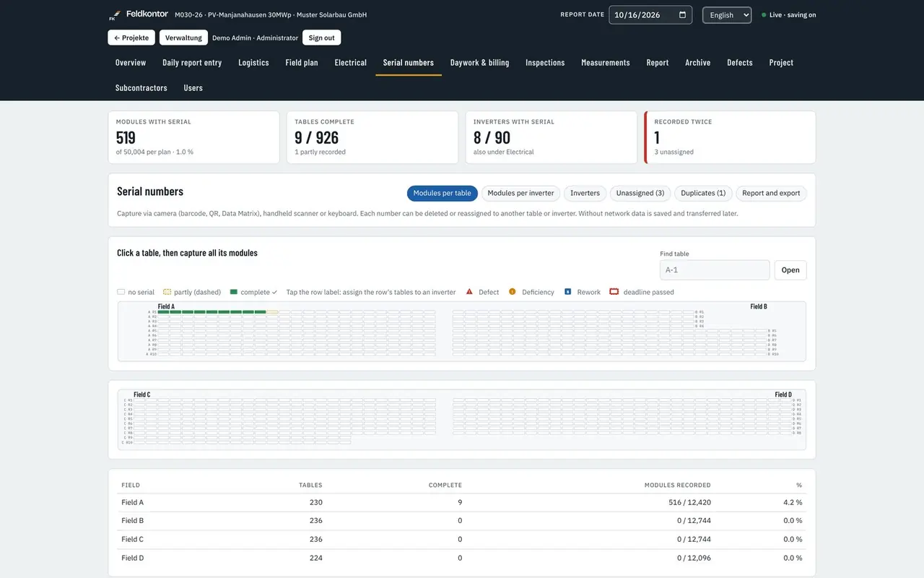Go to the Inspections tab
Screen dimensions: 924x578
click(x=545, y=63)
